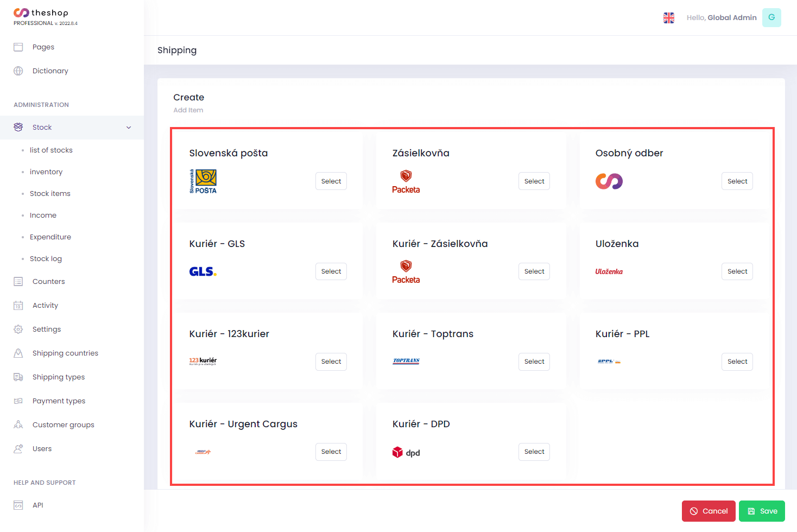
Task: Click the Kuriér - DPD title
Action: [421, 424]
